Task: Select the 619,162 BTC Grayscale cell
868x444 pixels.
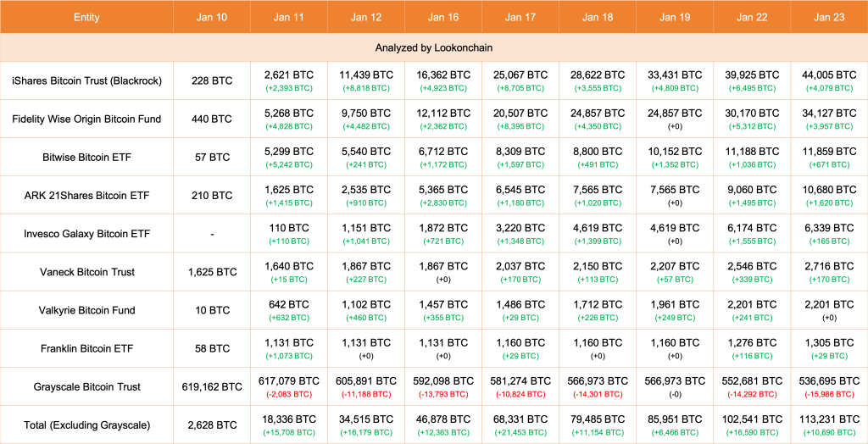Action: point(211,386)
